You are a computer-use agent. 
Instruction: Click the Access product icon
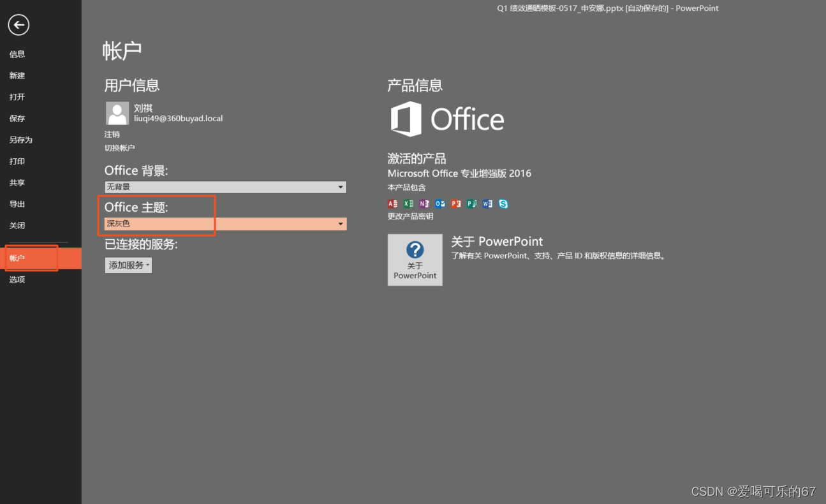pos(392,204)
